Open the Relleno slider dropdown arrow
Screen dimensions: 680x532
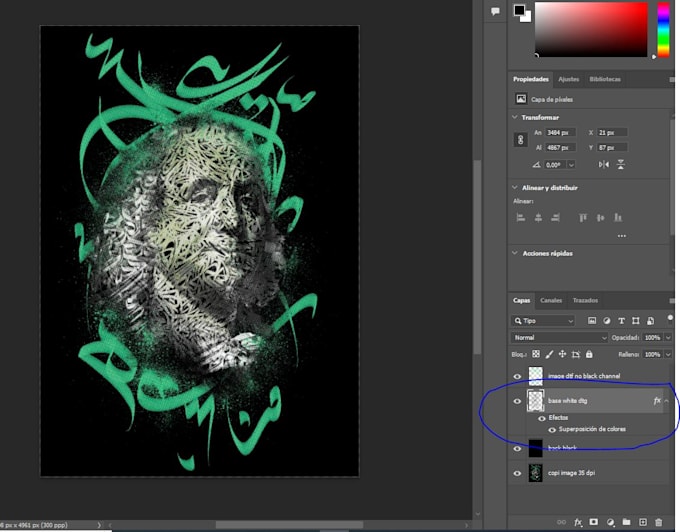point(668,355)
